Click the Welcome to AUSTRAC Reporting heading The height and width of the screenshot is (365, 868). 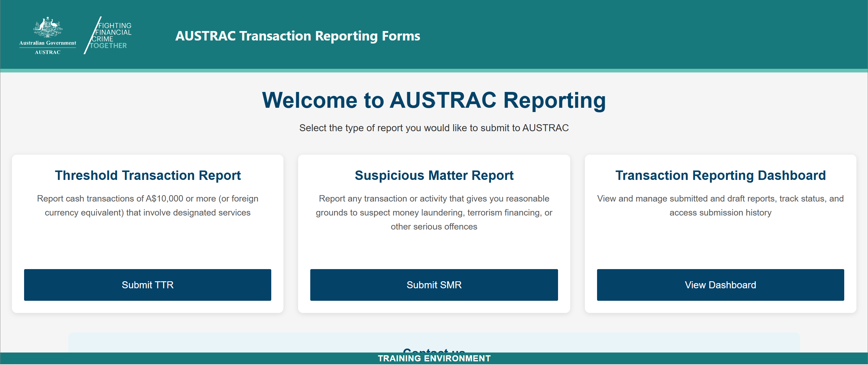[x=434, y=100]
